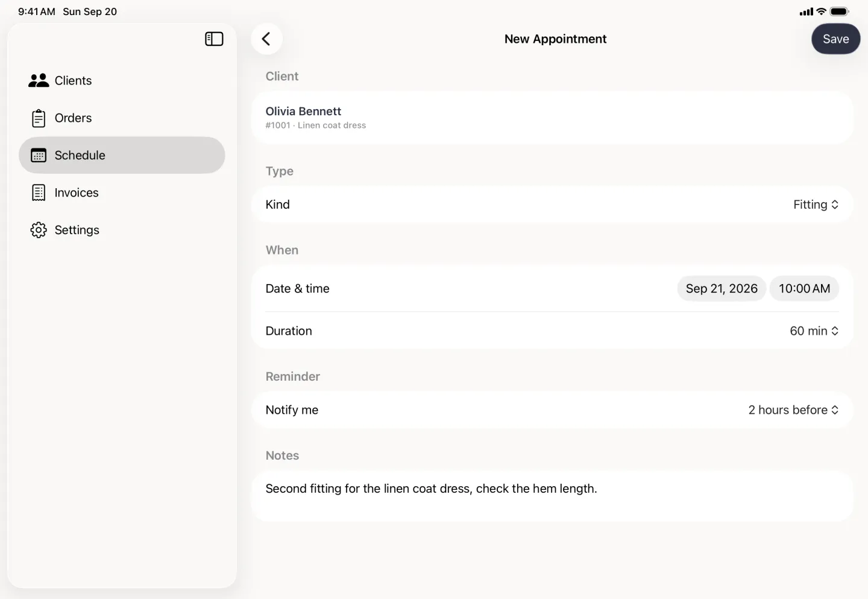The image size is (868, 599).
Task: Open the Clients section
Action: coord(122,81)
